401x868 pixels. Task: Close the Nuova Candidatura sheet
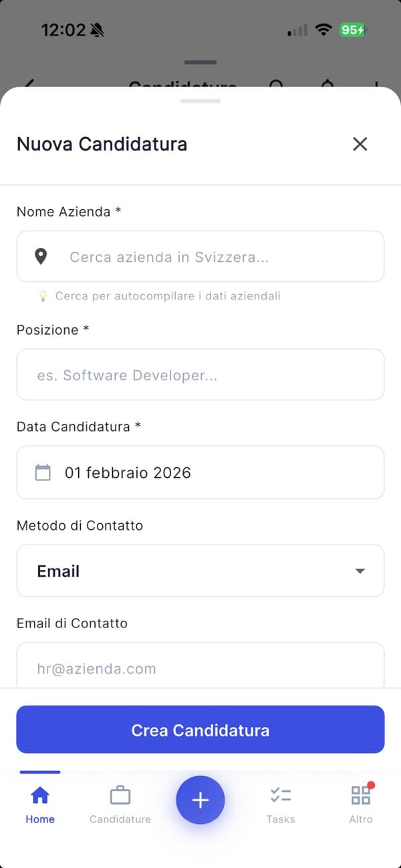pos(360,144)
